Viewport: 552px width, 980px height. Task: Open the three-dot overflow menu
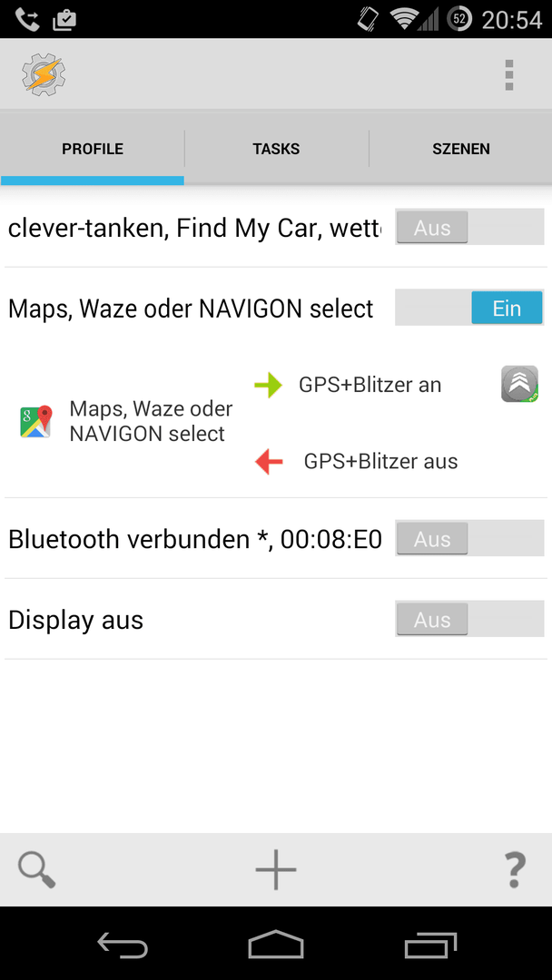[508, 75]
